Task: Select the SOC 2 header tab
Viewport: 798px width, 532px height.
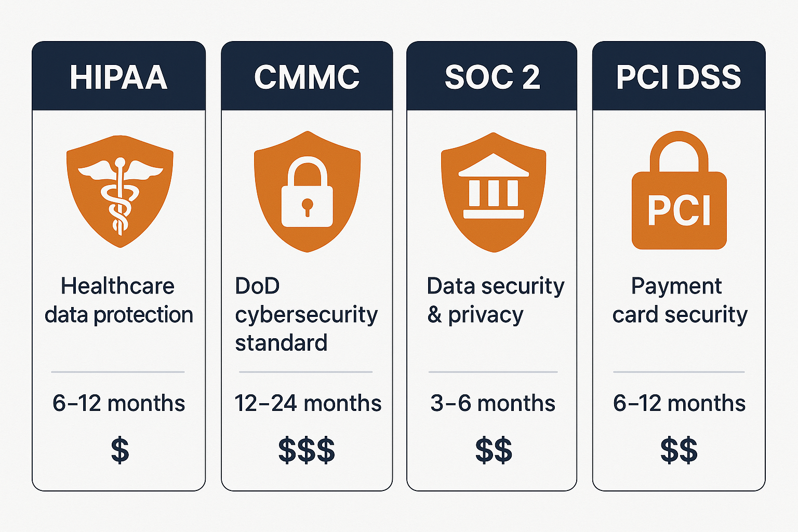Action: click(x=492, y=77)
